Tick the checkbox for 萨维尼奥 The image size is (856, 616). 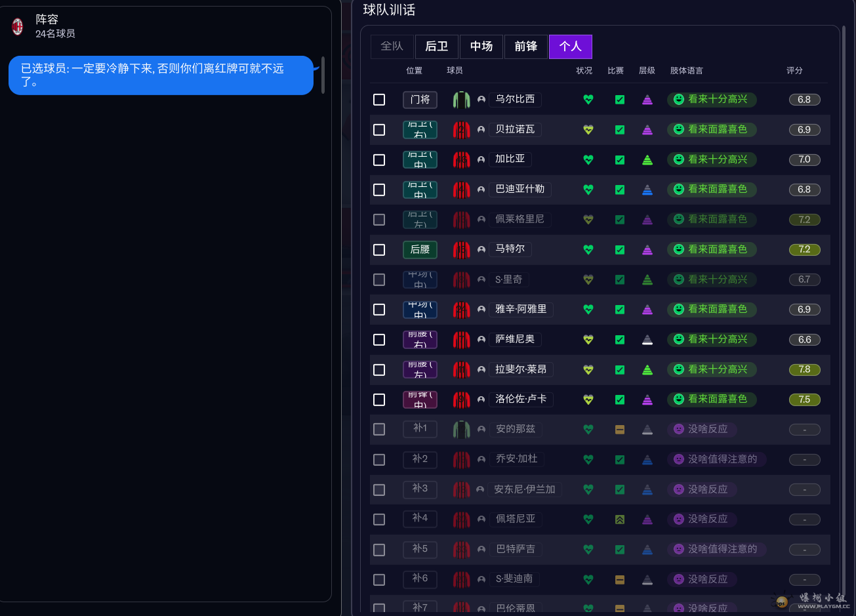click(x=379, y=339)
